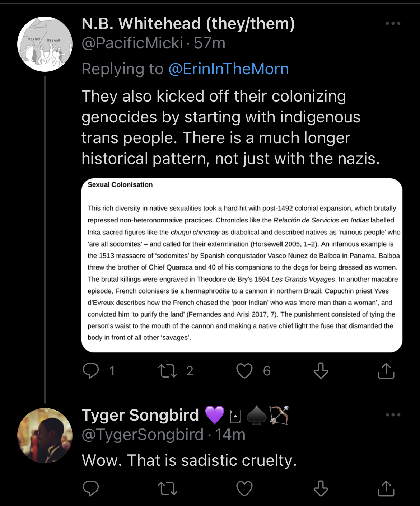This screenshot has height=506, width=420.
Task: Like N.B. Whitehead's tweet
Action: (244, 371)
